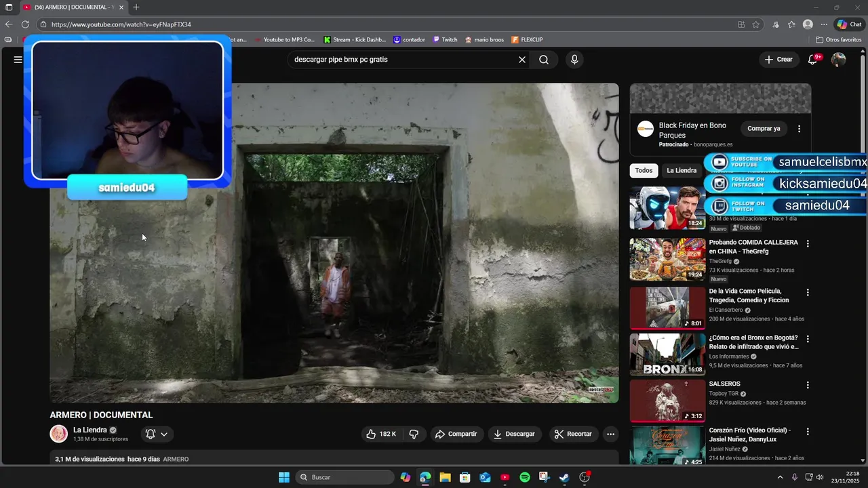Image resolution: width=868 pixels, height=488 pixels.
Task: Click the El Canserbero channel name
Action: coord(726,310)
